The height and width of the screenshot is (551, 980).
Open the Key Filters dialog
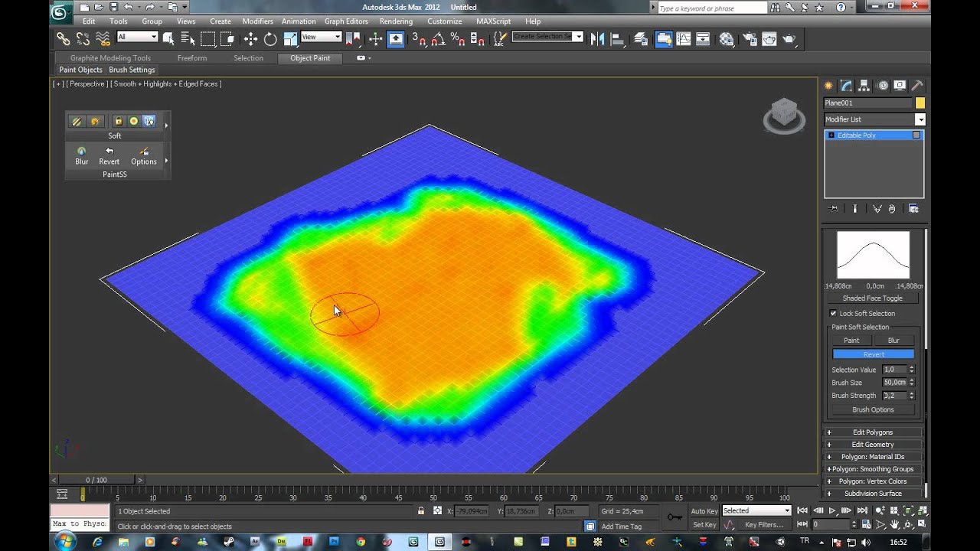pos(764,525)
